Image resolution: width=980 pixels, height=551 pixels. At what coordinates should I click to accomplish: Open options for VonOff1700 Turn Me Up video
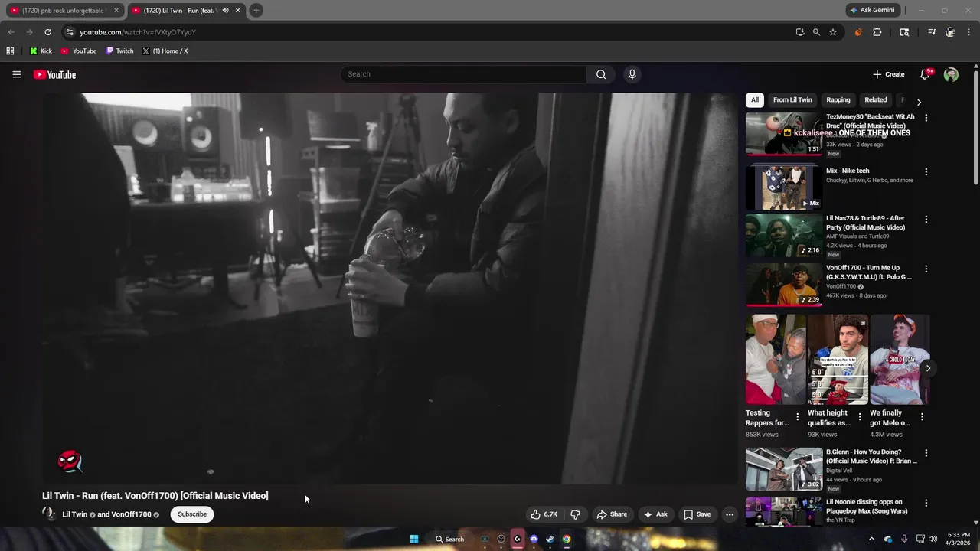926,269
